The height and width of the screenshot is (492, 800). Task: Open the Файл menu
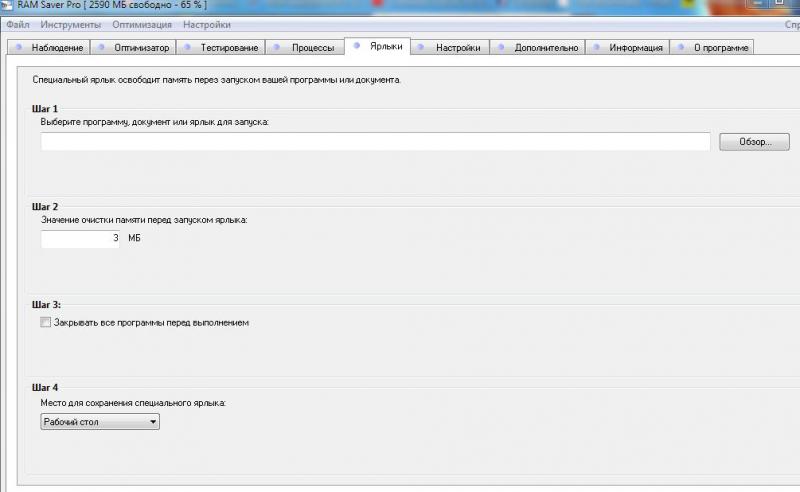coord(18,24)
